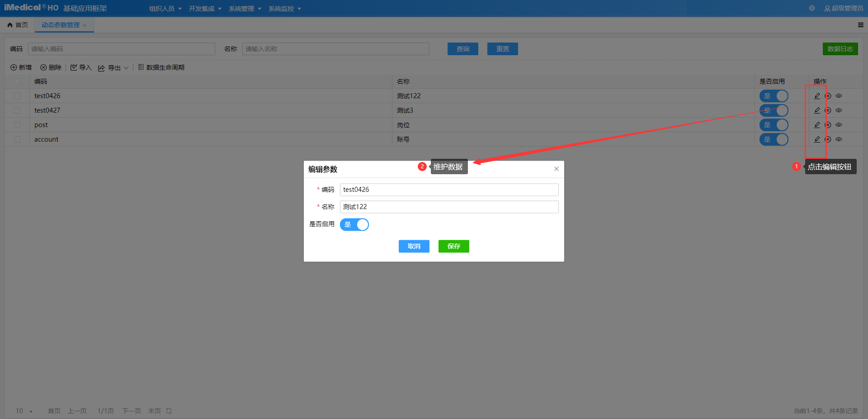Click 保存 save in the dialog
Viewport: 868px width, 419px height.
[454, 246]
